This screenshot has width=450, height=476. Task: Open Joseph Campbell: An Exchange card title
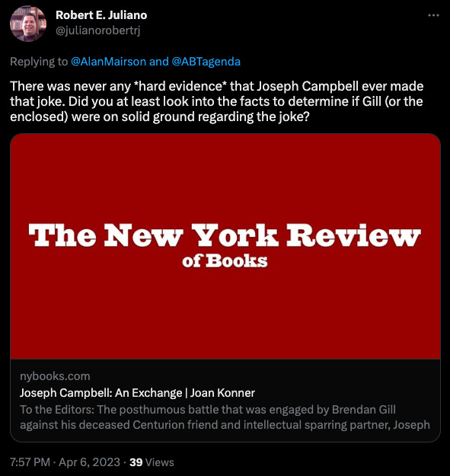(137, 393)
